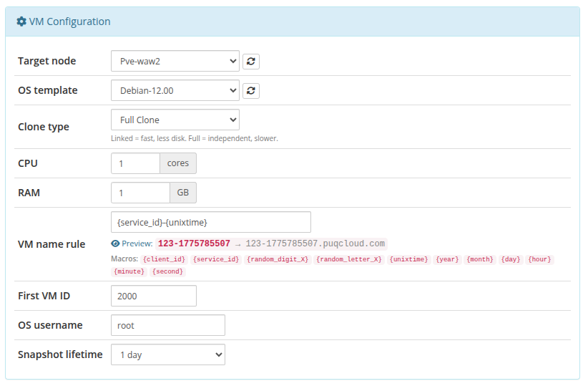Click the 'First VM ID' label

coord(44,296)
